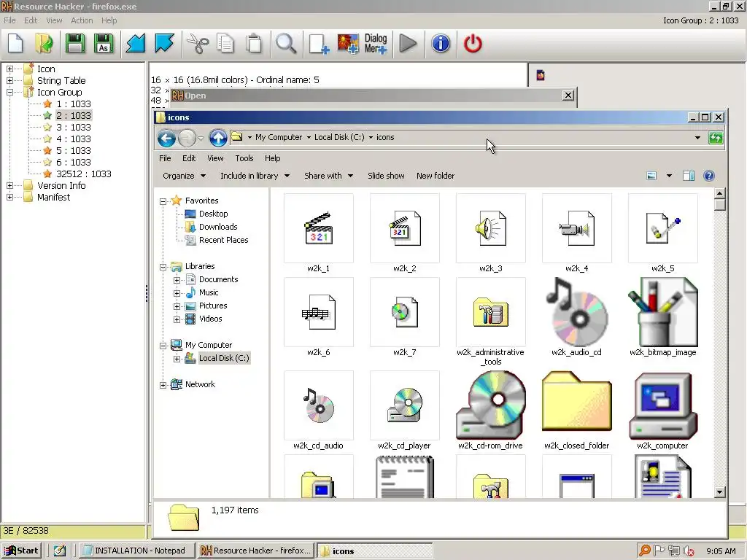Open Tools menu in icons window
Image resolution: width=747 pixels, height=560 pixels.
[244, 158]
